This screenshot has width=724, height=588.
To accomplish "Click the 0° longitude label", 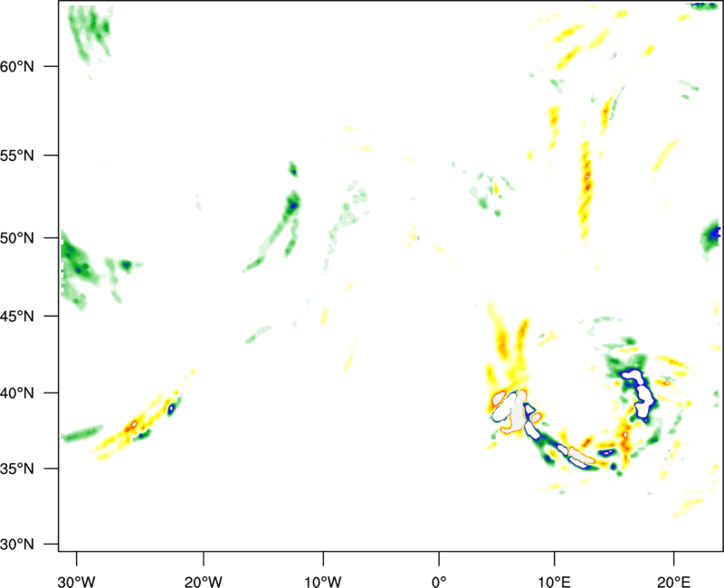I will click(439, 582).
